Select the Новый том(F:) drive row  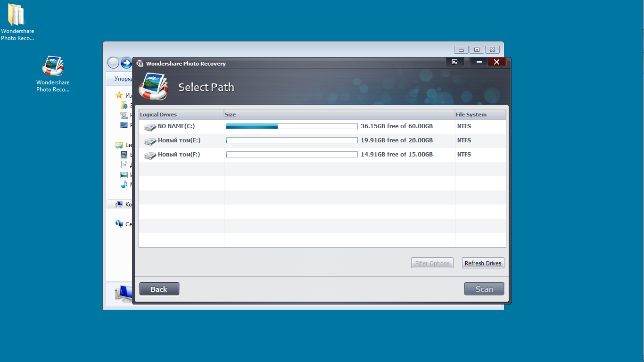pos(322,155)
